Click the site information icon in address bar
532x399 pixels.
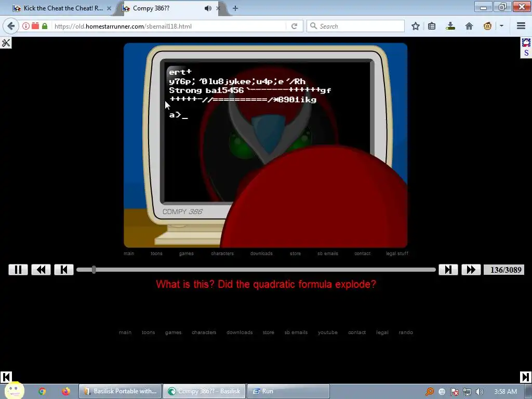click(x=26, y=26)
